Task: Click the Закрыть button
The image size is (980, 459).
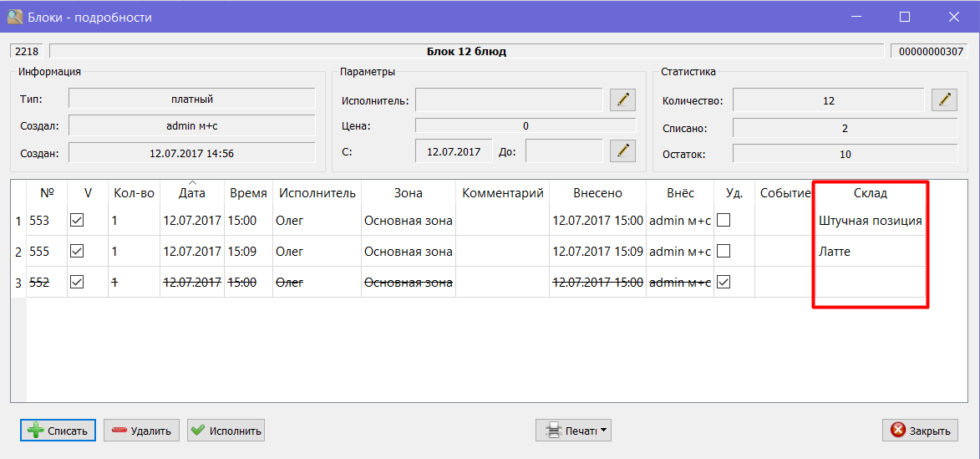Action: click(x=921, y=431)
